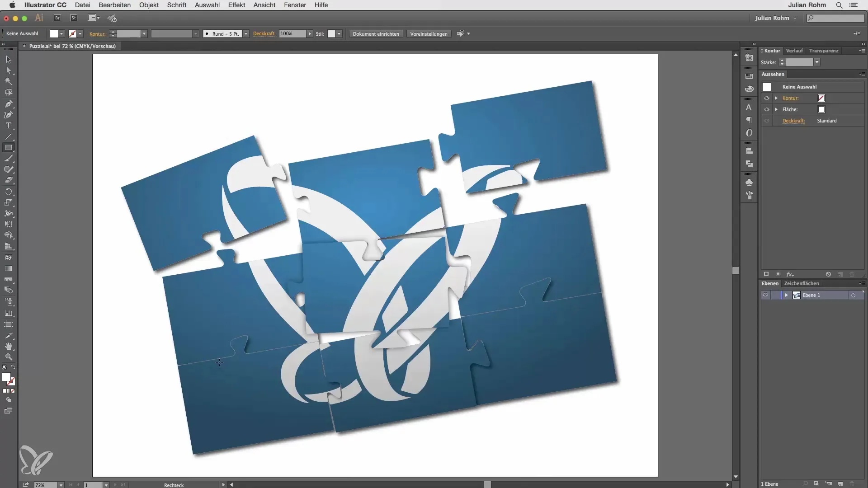
Task: Select the Lasso tool
Action: pos(9,93)
